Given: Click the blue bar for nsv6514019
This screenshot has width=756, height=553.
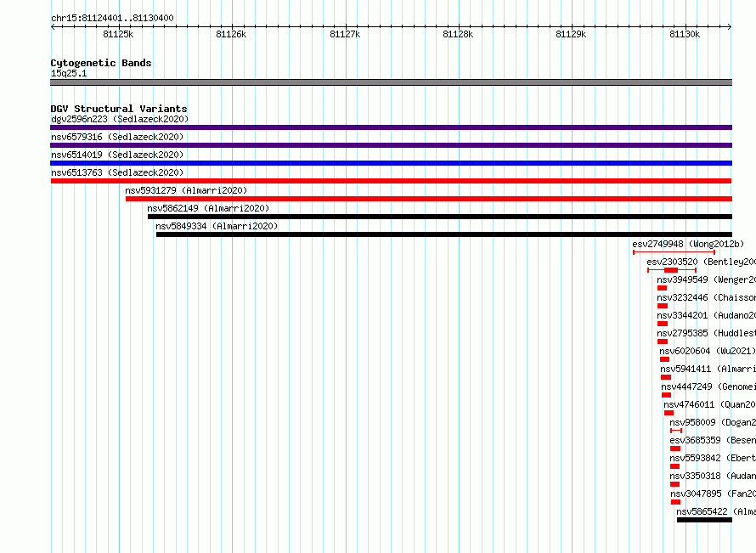Looking at the screenshot, I should point(391,163).
